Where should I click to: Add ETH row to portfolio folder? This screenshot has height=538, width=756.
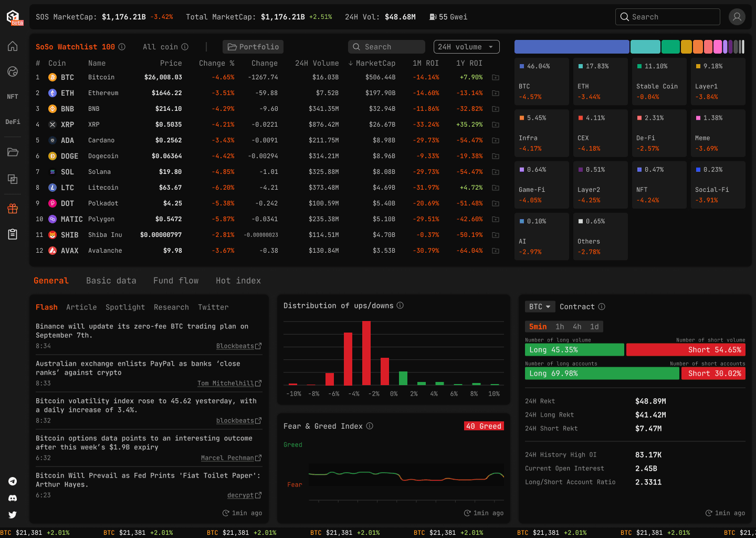pos(495,93)
